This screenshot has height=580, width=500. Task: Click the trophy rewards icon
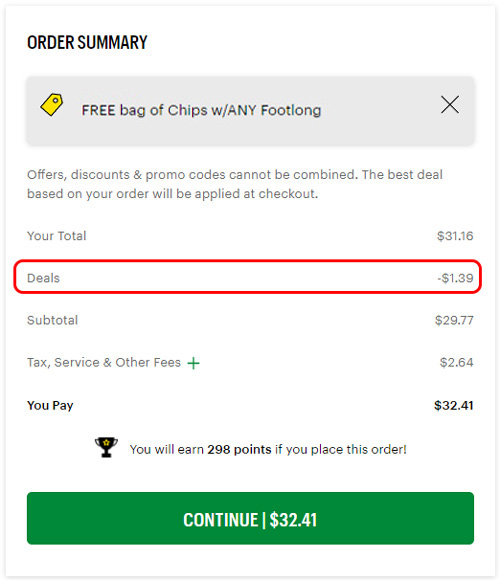(106, 447)
